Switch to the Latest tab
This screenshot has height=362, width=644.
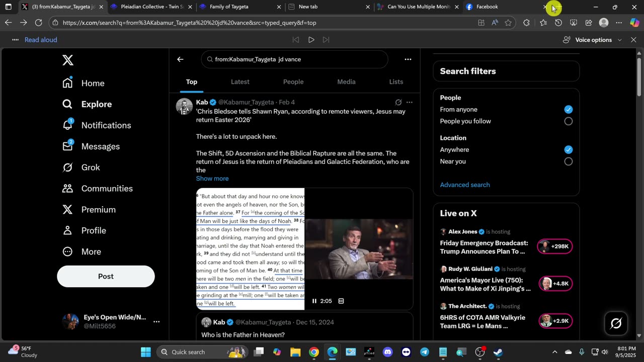240,82
